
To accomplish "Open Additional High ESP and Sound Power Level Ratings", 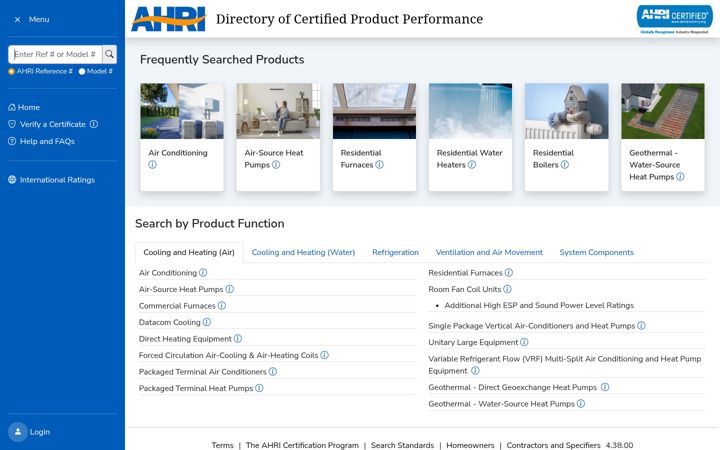I will click(x=539, y=305).
